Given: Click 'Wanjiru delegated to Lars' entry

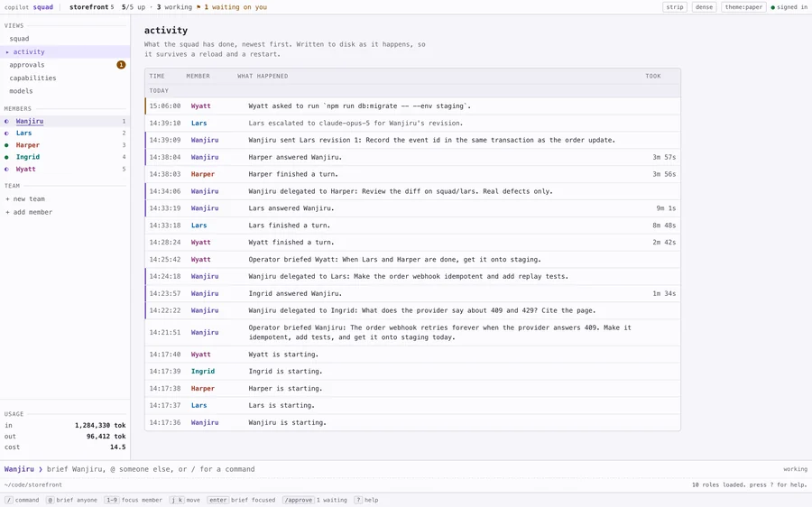Looking at the screenshot, I should click(x=412, y=276).
